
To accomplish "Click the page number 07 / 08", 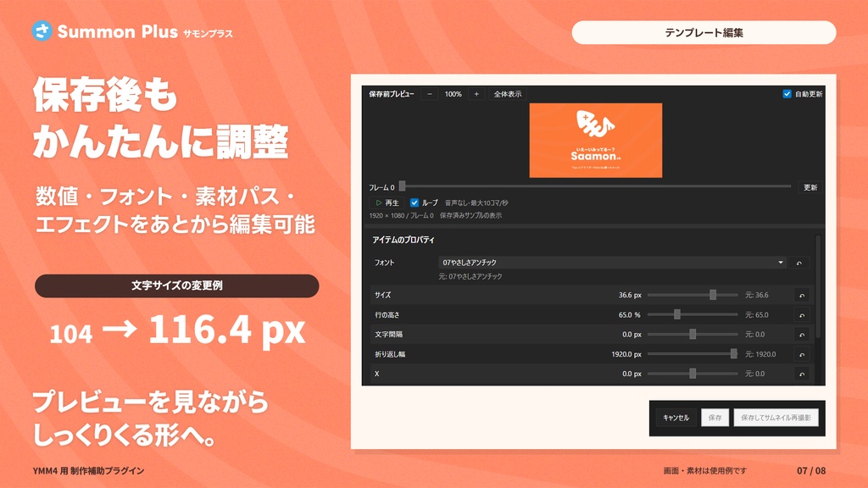I will click(x=811, y=471).
